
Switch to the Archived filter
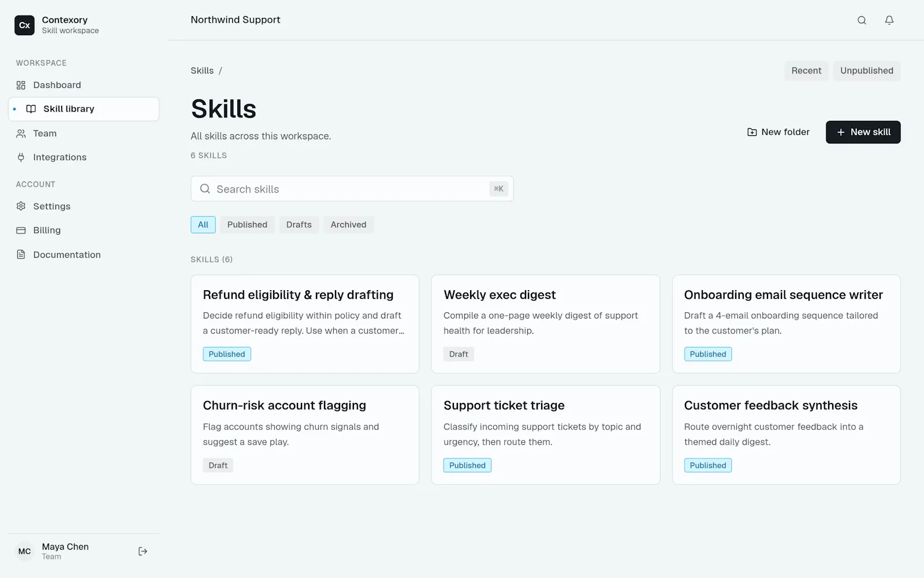(348, 225)
